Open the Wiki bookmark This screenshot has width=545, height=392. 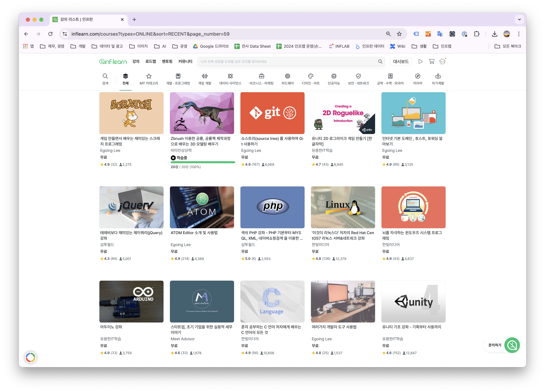click(397, 46)
